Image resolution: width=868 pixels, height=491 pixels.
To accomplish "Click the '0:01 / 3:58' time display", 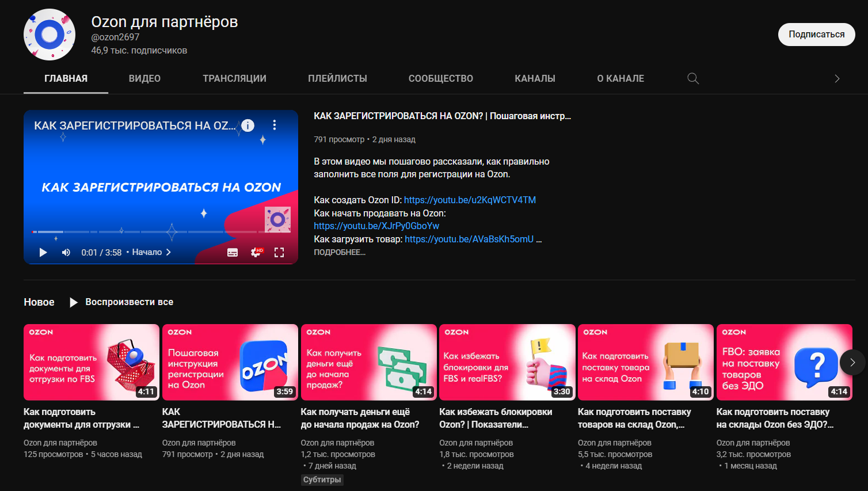I will coord(101,252).
